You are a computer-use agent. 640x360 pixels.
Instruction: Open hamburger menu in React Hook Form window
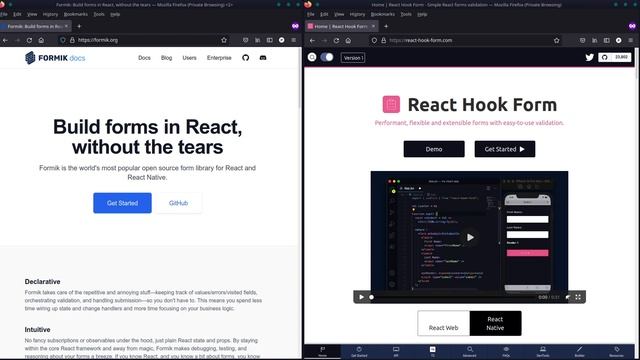(x=631, y=40)
